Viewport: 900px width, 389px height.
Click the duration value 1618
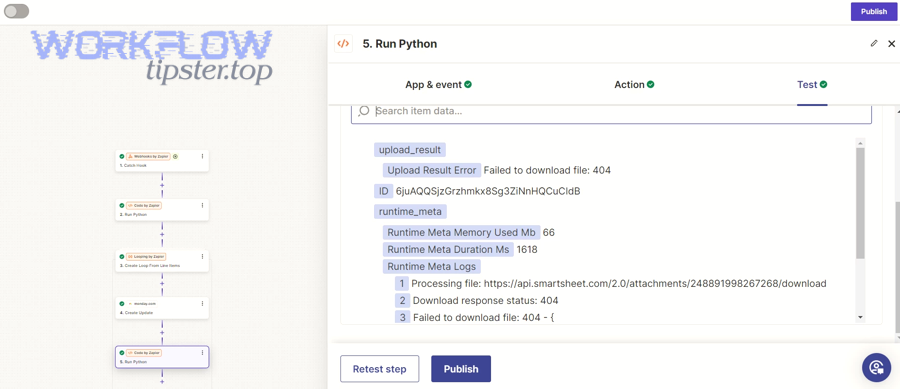(527, 250)
